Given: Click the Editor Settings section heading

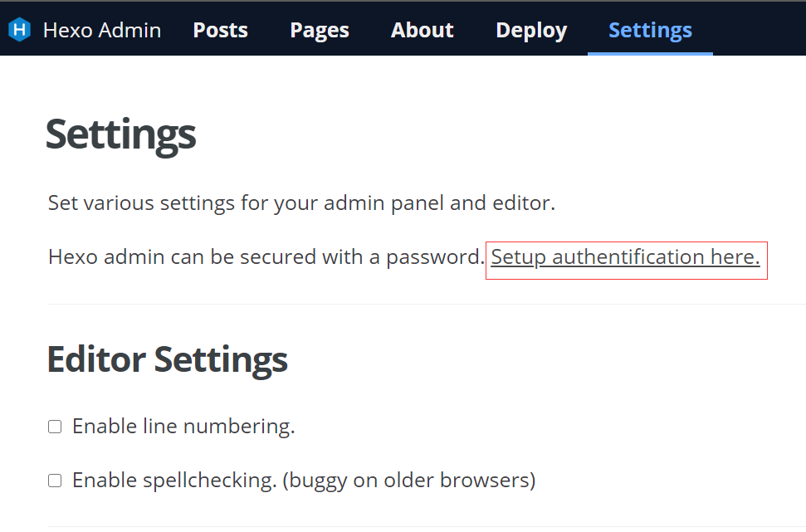Looking at the screenshot, I should coord(167,359).
